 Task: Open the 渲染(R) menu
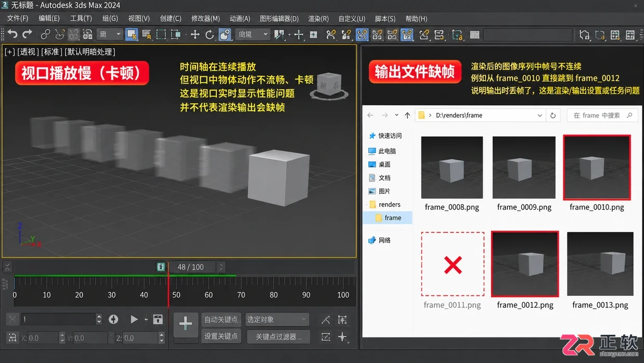tap(318, 18)
